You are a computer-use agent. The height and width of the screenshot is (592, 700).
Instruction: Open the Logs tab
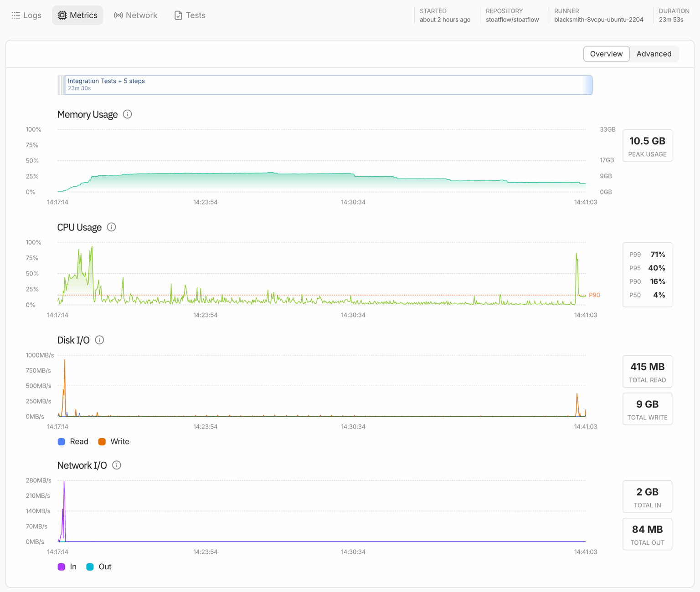coord(26,15)
